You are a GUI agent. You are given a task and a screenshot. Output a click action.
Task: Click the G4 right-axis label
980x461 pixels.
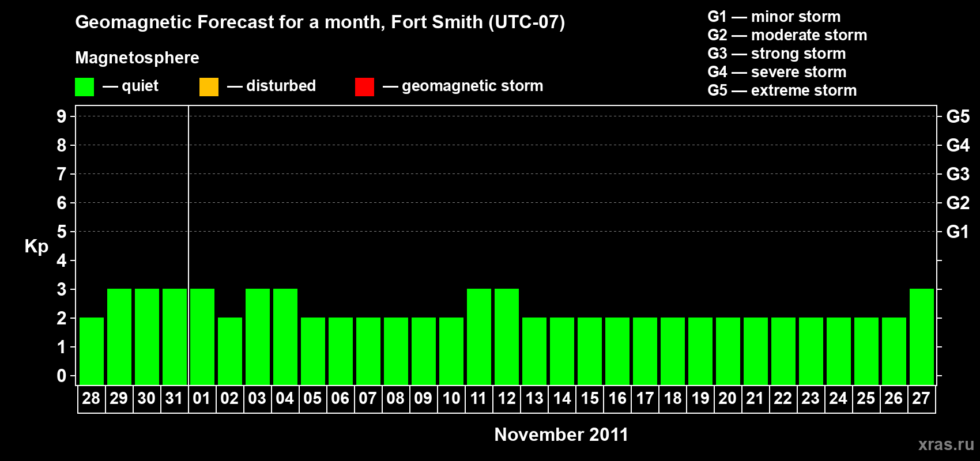[958, 145]
